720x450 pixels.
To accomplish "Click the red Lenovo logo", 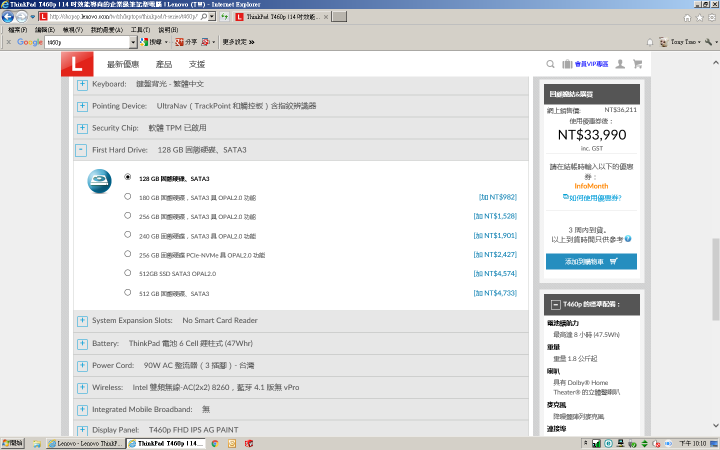I will tap(77, 64).
